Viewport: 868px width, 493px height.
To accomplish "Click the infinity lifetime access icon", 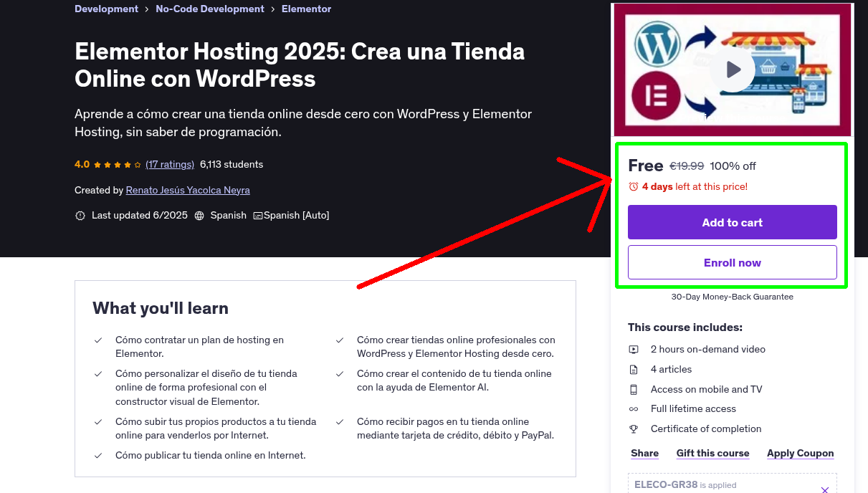I will click(x=634, y=409).
